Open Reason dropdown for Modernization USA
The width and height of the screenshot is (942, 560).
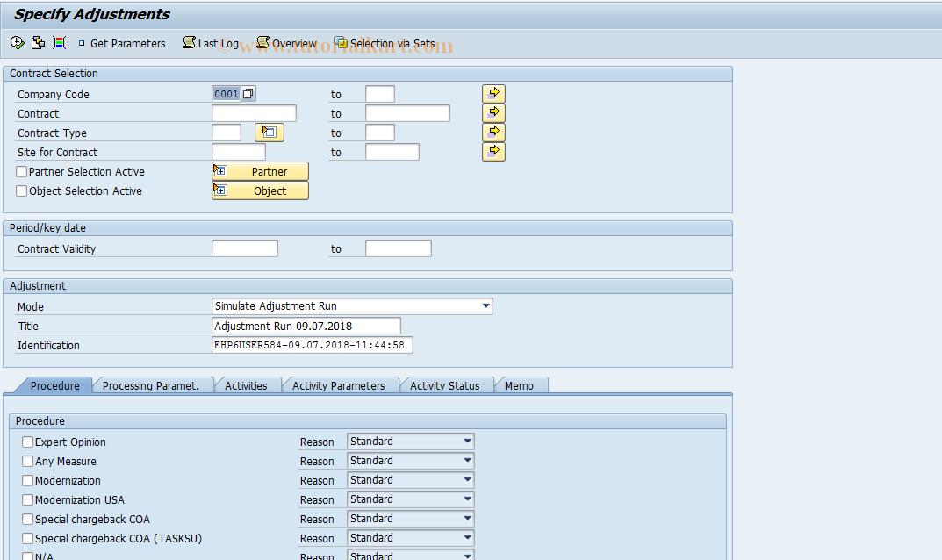pyautogui.click(x=467, y=499)
